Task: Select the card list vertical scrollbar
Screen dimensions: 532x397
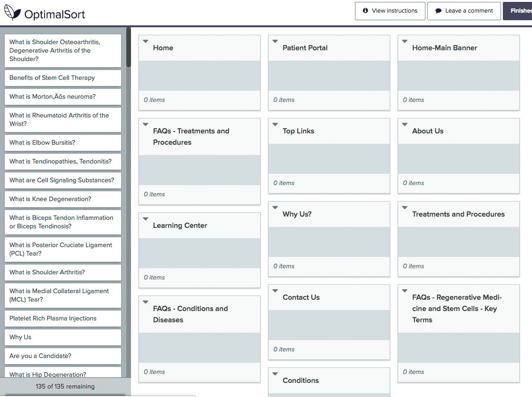Action: pyautogui.click(x=129, y=47)
